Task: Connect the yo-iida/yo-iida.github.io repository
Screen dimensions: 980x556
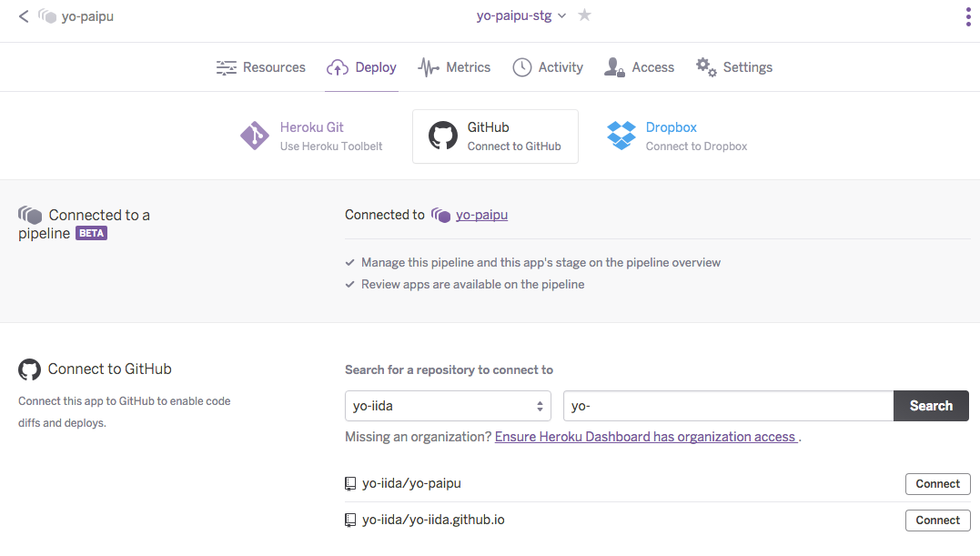Action: [x=937, y=520]
